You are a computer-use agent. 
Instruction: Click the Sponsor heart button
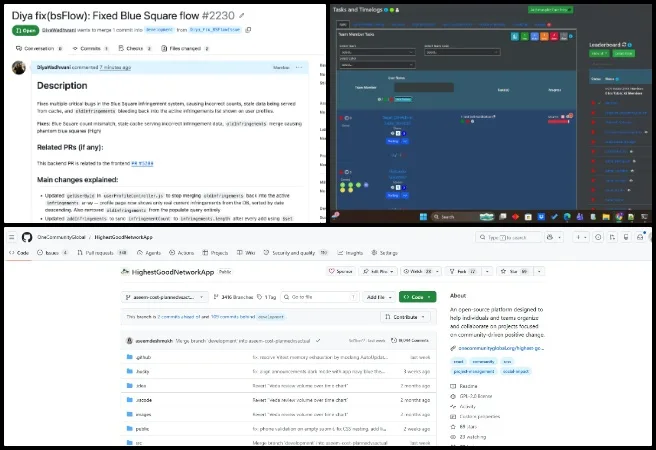pos(340,271)
